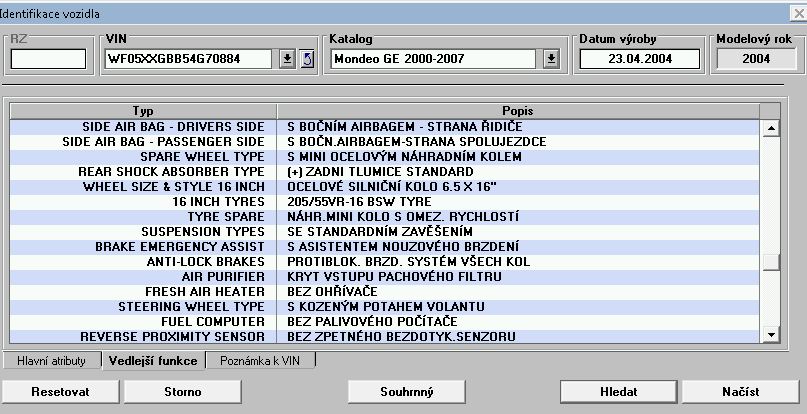Click the scroll up arrow of the list
Viewport: 807px width, 414px height.
point(771,128)
